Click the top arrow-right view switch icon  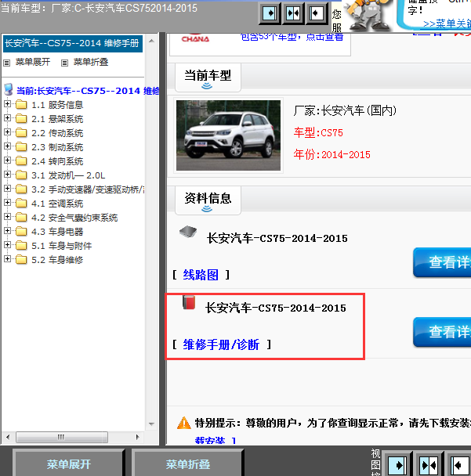click(x=270, y=13)
